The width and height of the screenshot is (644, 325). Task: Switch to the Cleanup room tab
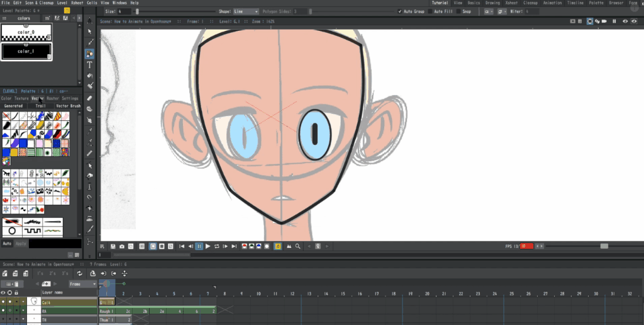(x=530, y=3)
